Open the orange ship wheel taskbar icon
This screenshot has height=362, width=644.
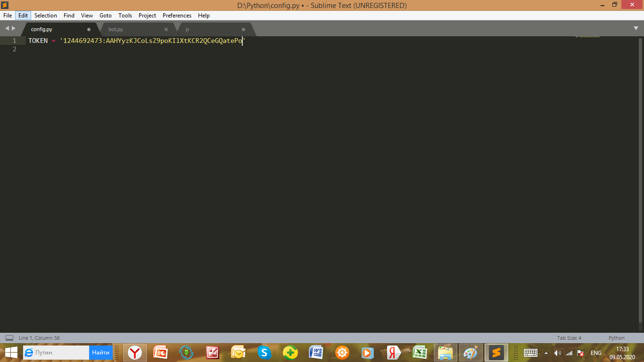click(342, 353)
